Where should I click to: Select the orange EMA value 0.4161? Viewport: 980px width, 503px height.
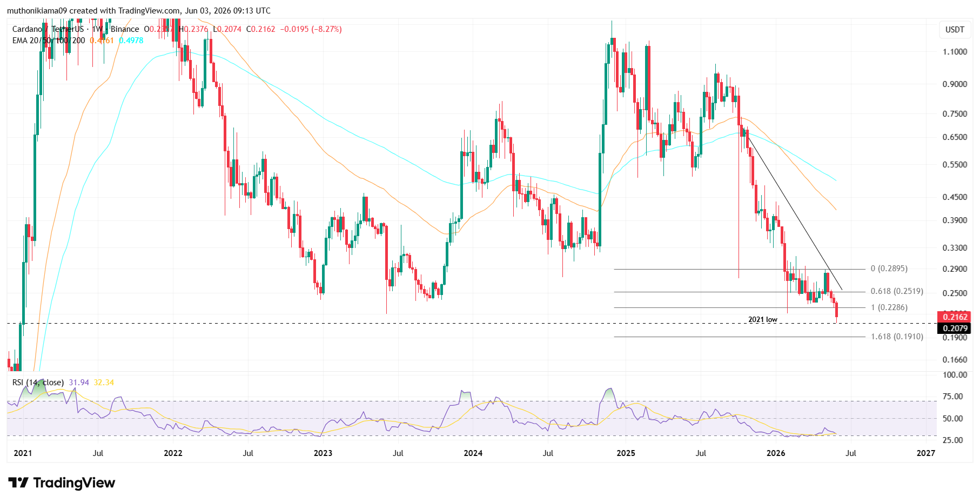pyautogui.click(x=102, y=41)
